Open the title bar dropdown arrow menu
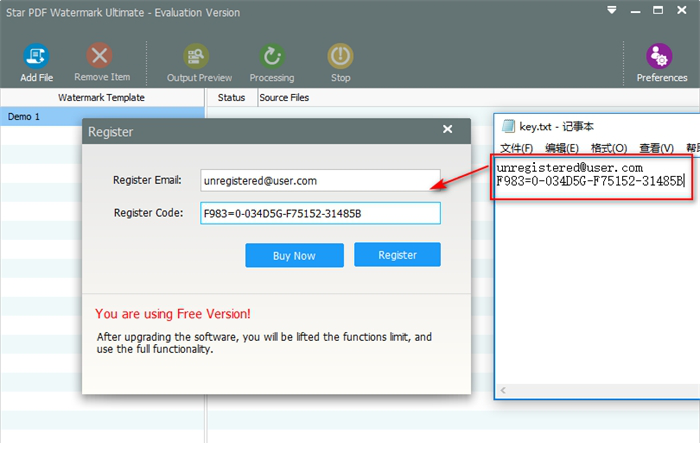The height and width of the screenshot is (460, 700). [x=612, y=10]
